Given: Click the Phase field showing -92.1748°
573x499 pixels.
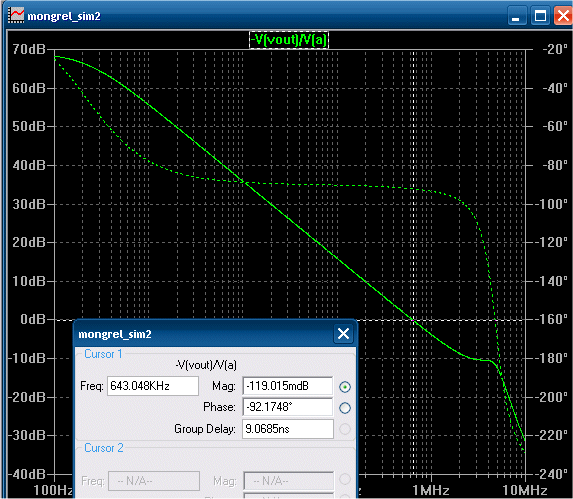Looking at the screenshot, I should (288, 407).
